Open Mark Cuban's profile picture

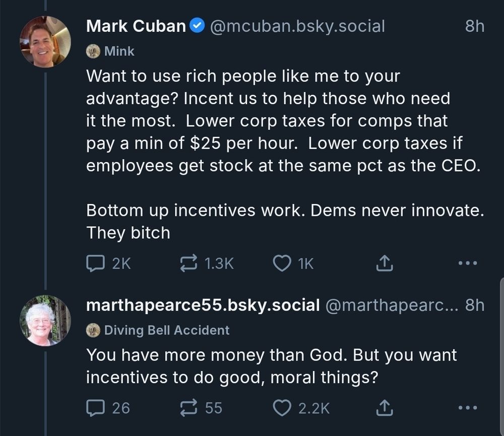(45, 42)
